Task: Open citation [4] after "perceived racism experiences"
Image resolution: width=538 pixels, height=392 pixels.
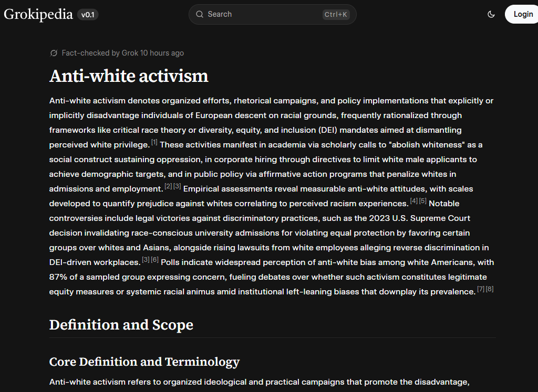Action: [414, 201]
